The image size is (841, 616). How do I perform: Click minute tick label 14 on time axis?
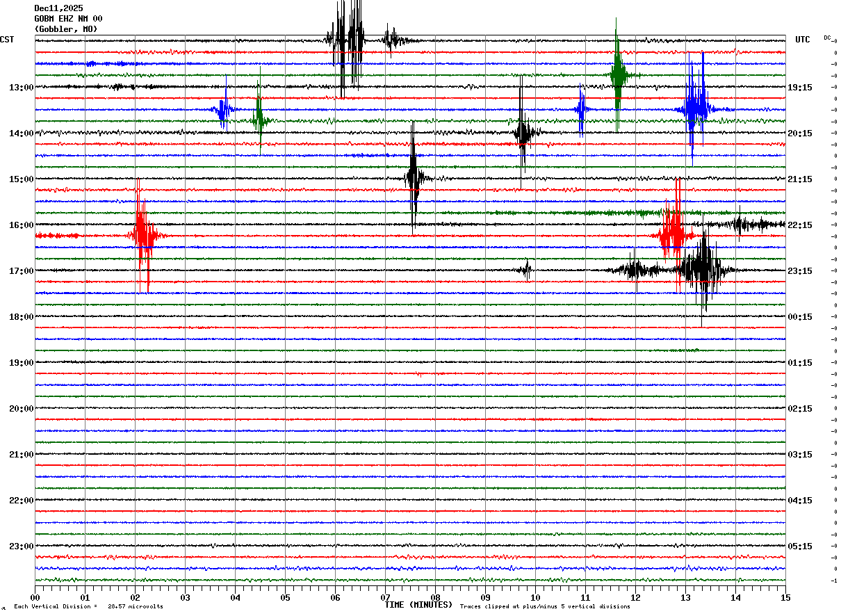(735, 597)
